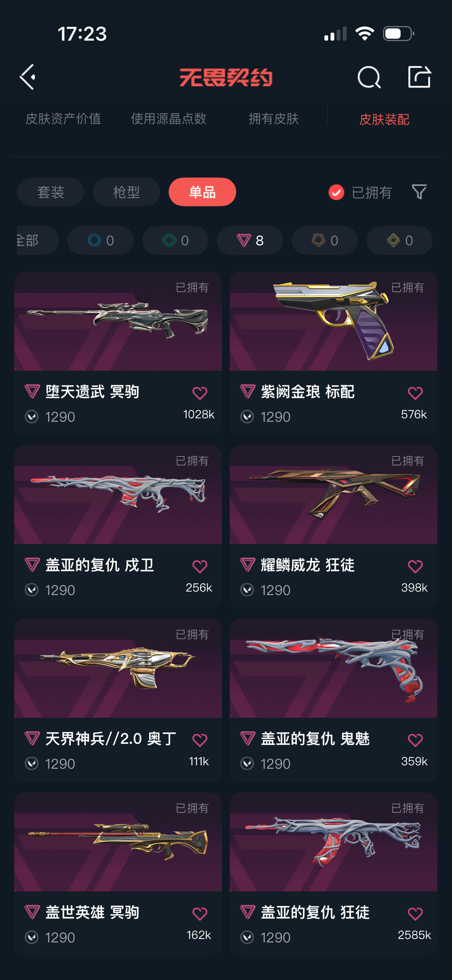Screen dimensions: 452x980
Task: Open search with magnifier icon
Action: coord(369,77)
